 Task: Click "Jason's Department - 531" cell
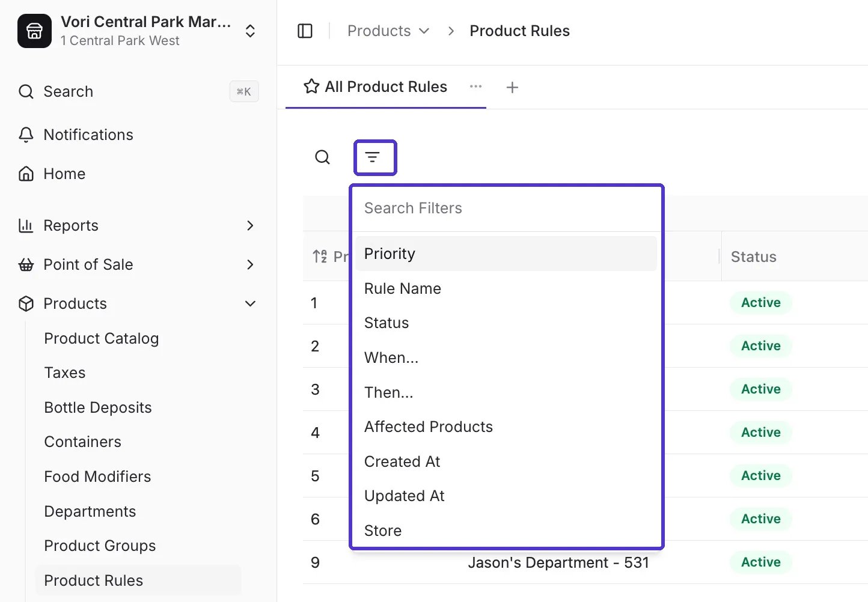[x=558, y=563]
